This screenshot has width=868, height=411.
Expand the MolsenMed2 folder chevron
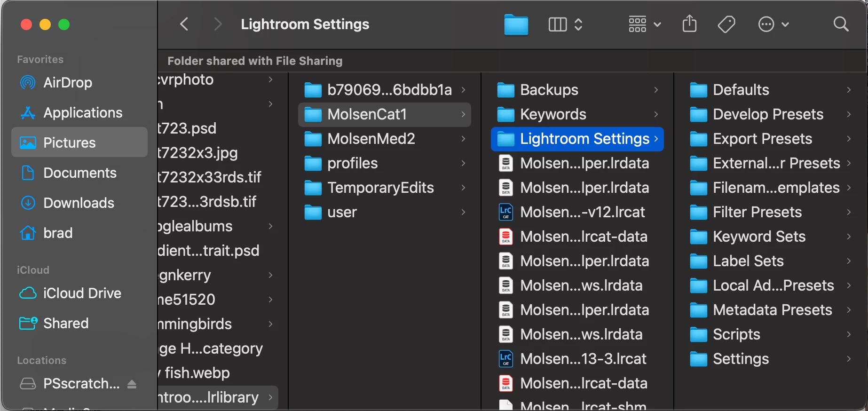pyautogui.click(x=463, y=139)
